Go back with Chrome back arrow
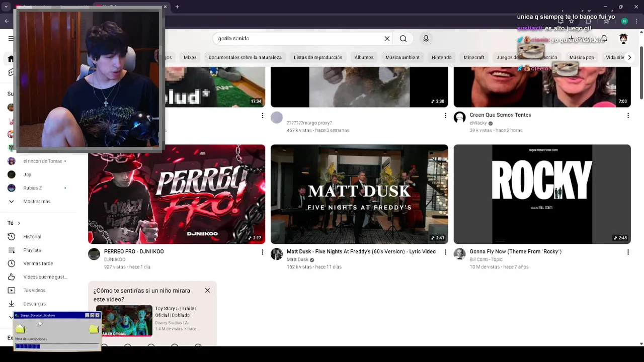This screenshot has height=362, width=644. pyautogui.click(x=7, y=21)
